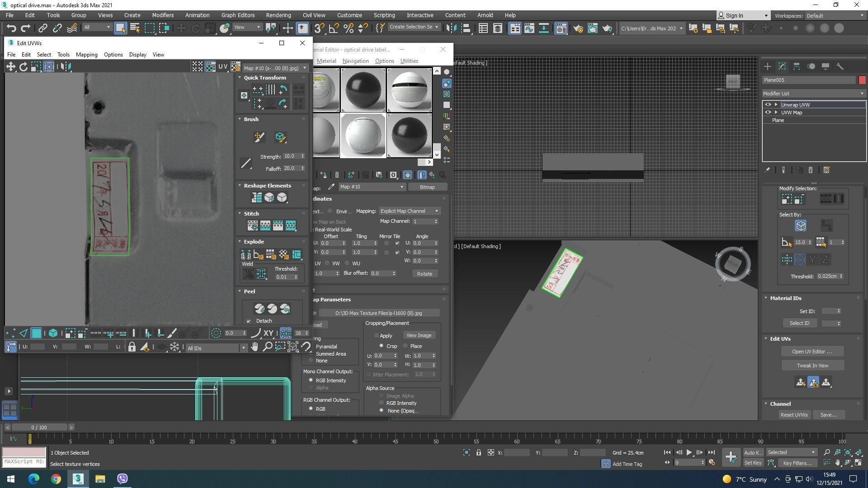Open the Utilities wrench tab

(840, 66)
